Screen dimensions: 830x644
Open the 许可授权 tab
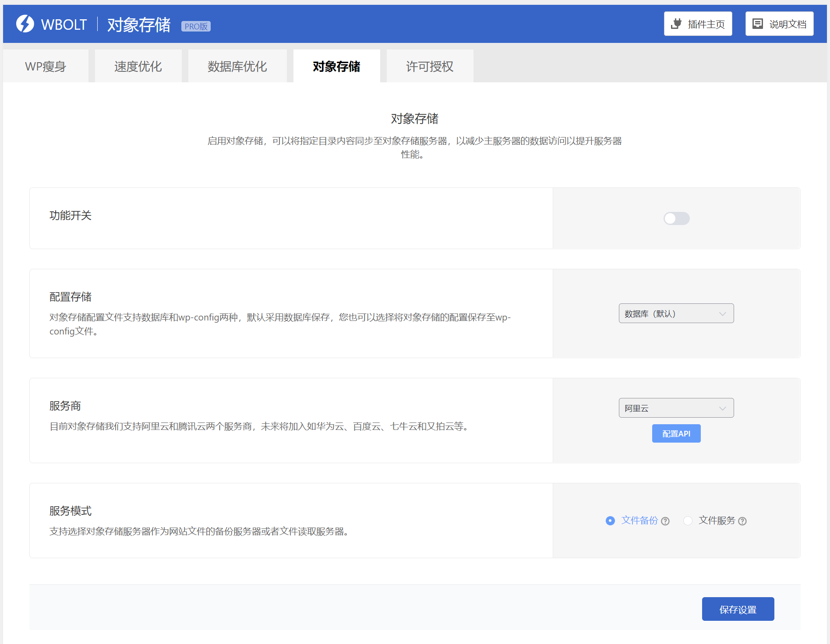click(429, 67)
